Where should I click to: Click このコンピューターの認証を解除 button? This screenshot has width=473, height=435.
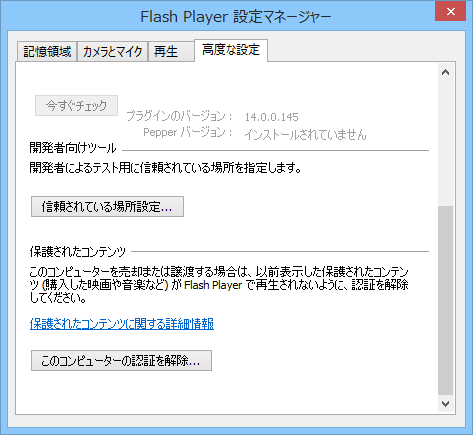(121, 360)
